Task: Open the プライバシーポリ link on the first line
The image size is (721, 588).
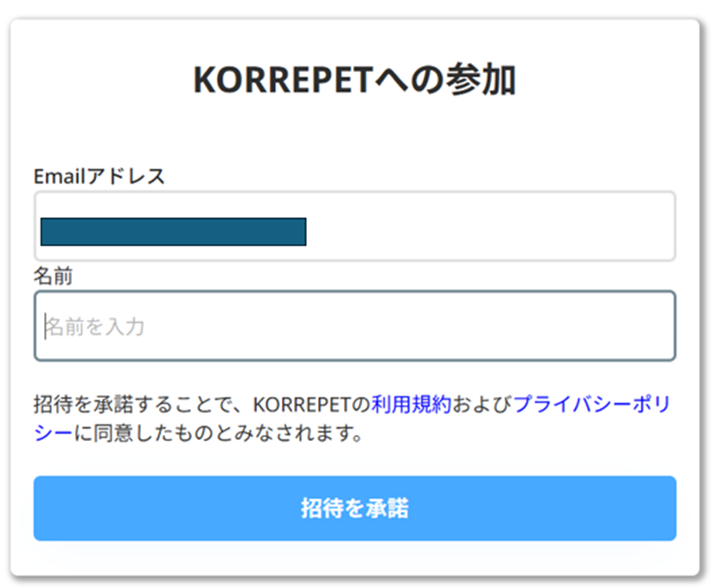Action: 592,405
